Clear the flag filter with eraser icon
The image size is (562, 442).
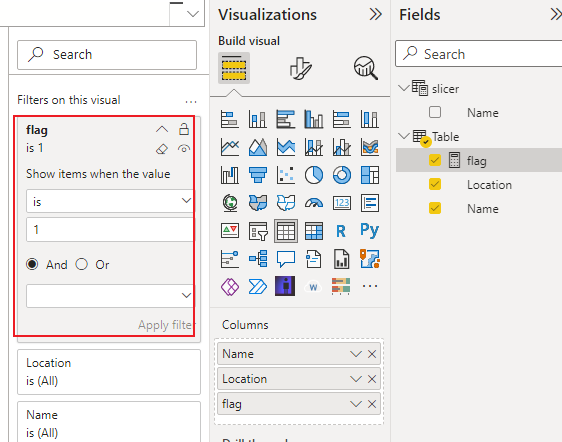click(x=162, y=149)
